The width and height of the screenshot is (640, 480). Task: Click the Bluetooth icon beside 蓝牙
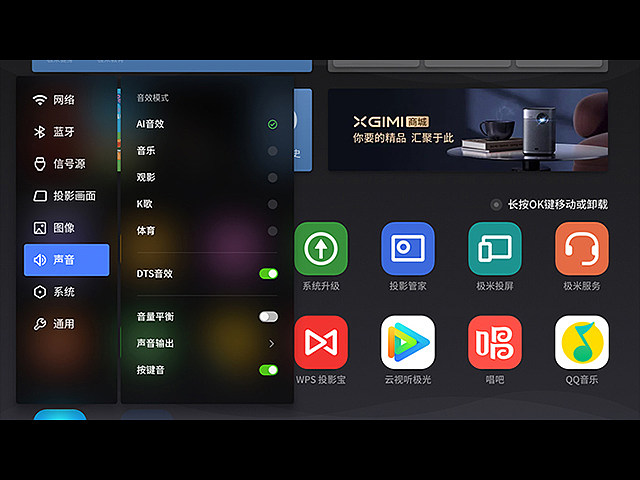[40, 132]
